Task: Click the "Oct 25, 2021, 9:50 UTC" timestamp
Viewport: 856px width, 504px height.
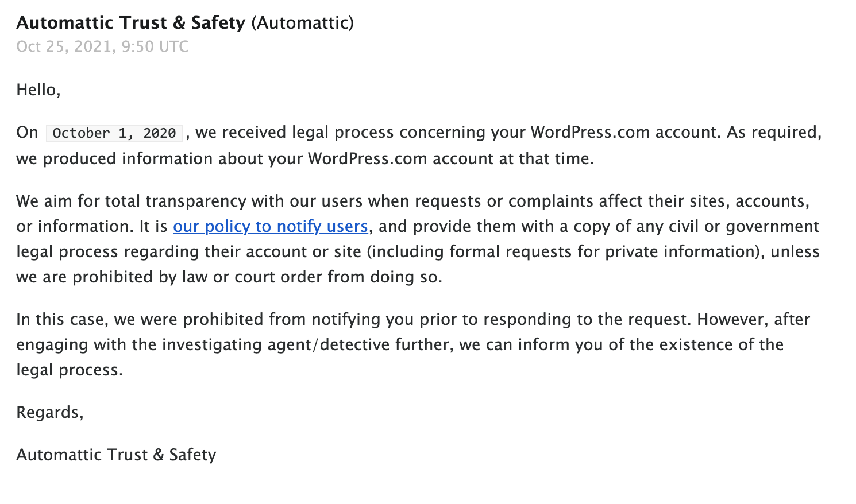Action: click(x=102, y=46)
